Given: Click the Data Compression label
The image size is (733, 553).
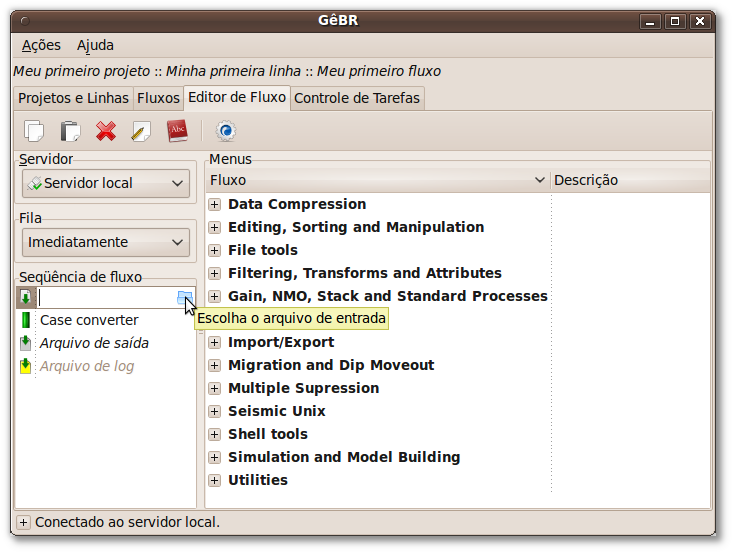Looking at the screenshot, I should pyautogui.click(x=297, y=204).
